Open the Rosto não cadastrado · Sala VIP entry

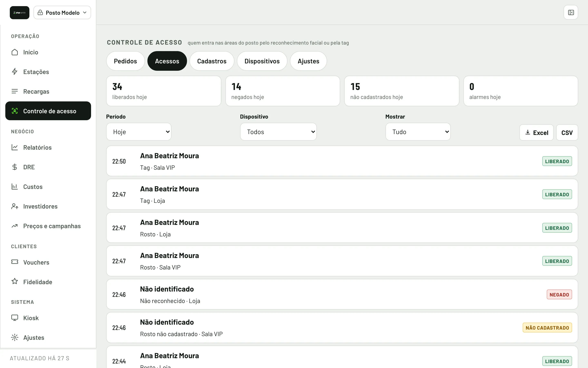tap(342, 328)
